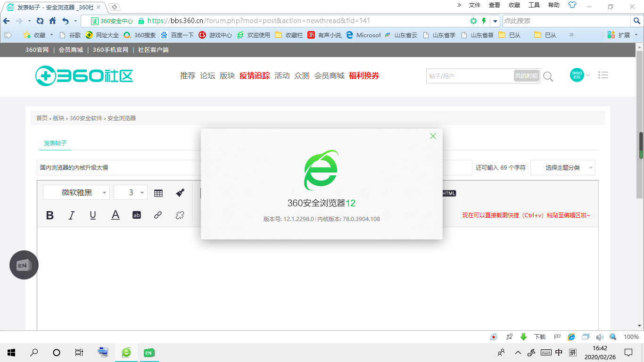Open the 帮助 menu
Screen dimensions: 644x362
[554, 5]
